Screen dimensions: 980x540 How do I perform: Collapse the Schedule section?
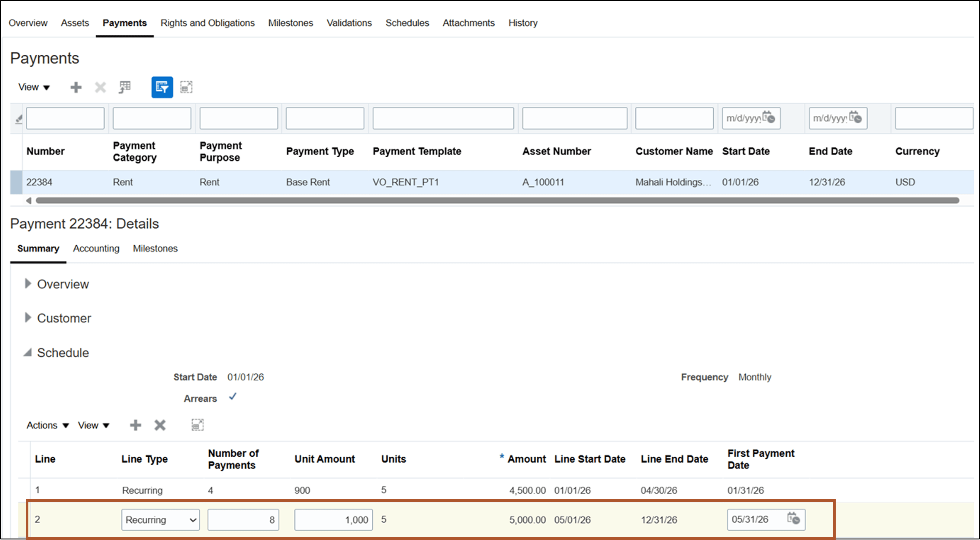pos(27,352)
